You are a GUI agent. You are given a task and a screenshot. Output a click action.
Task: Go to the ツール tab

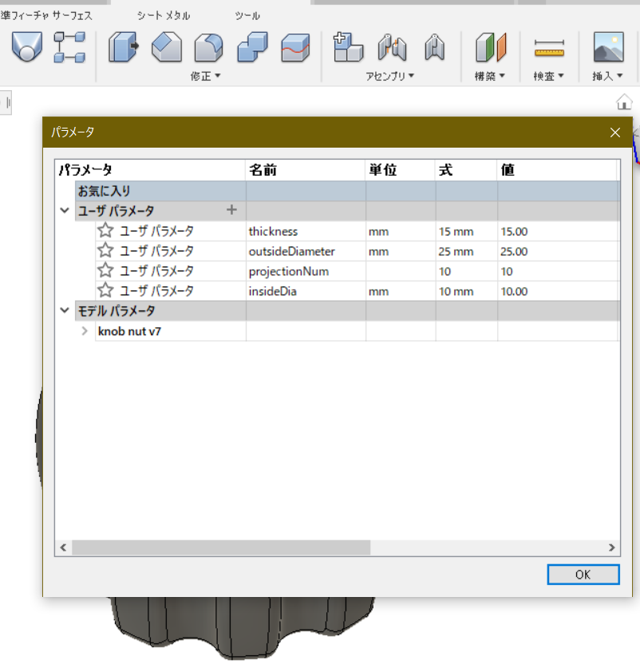point(247,16)
